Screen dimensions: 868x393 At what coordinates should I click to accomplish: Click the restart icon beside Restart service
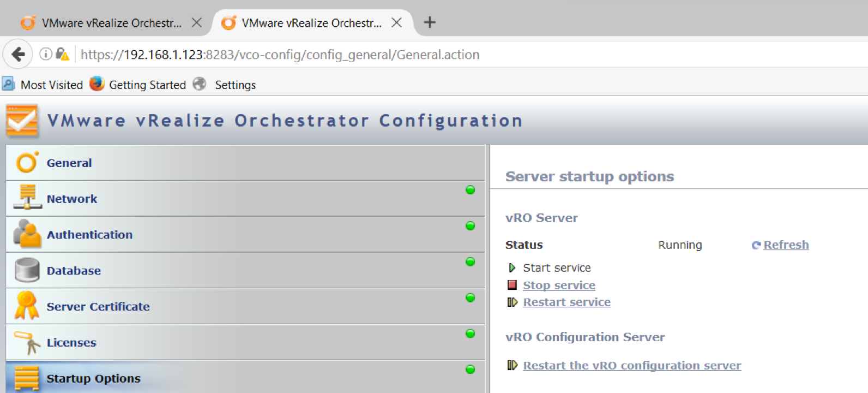pyautogui.click(x=512, y=302)
